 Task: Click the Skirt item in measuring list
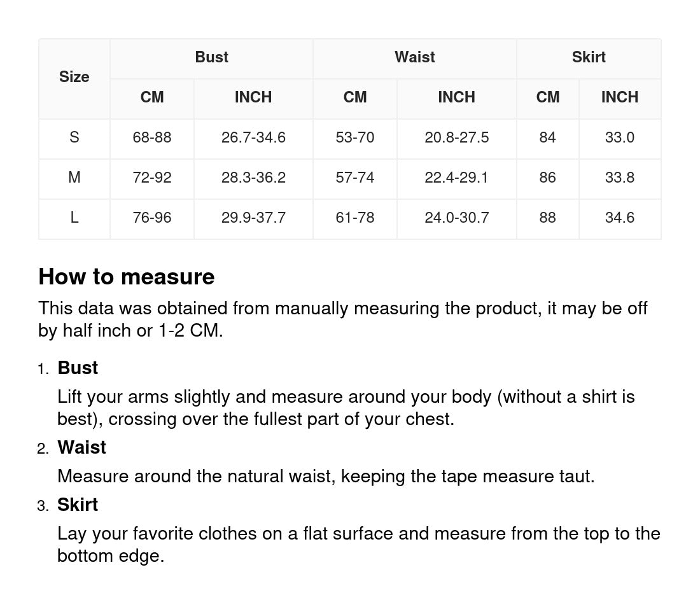click(x=78, y=505)
